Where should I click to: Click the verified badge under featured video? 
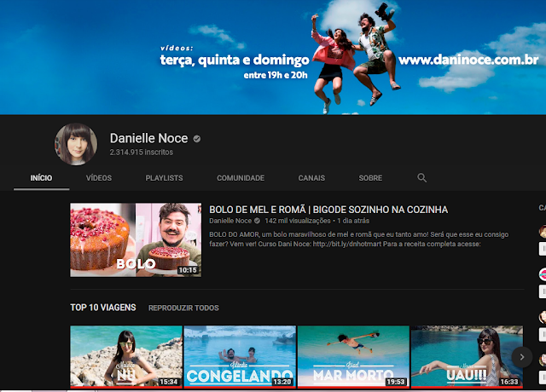pos(257,221)
